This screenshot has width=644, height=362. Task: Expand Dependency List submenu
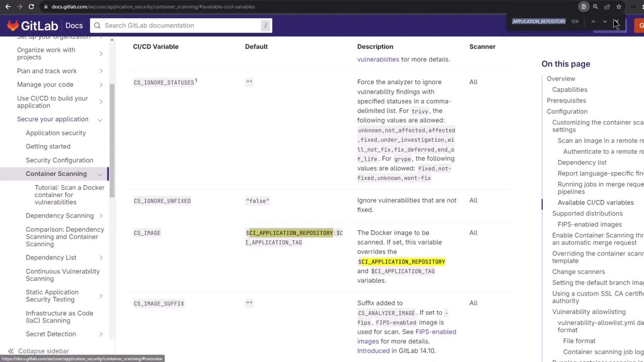click(x=101, y=257)
